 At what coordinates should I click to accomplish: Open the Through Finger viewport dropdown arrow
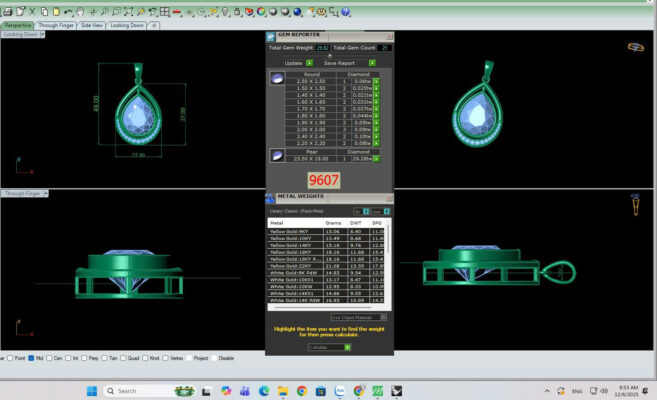46,194
